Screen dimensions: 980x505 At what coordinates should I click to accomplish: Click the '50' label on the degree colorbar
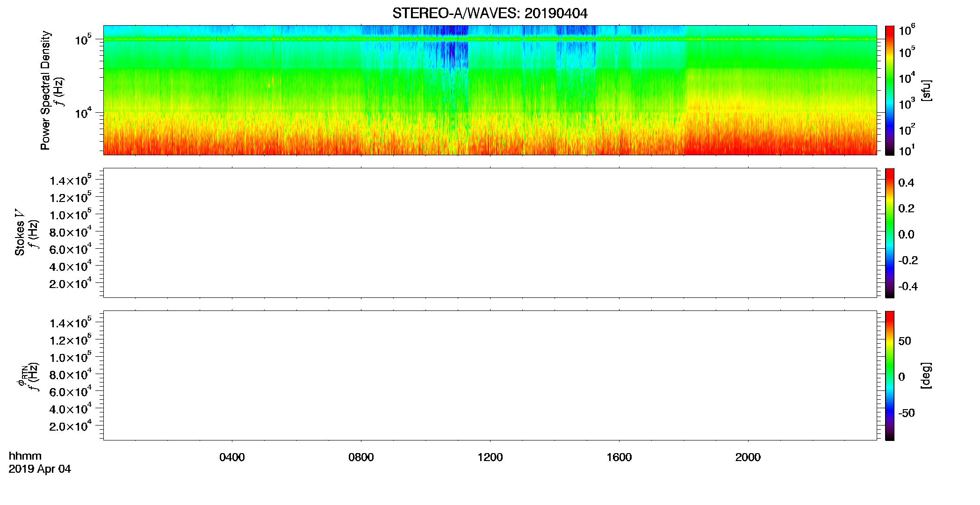coord(905,341)
